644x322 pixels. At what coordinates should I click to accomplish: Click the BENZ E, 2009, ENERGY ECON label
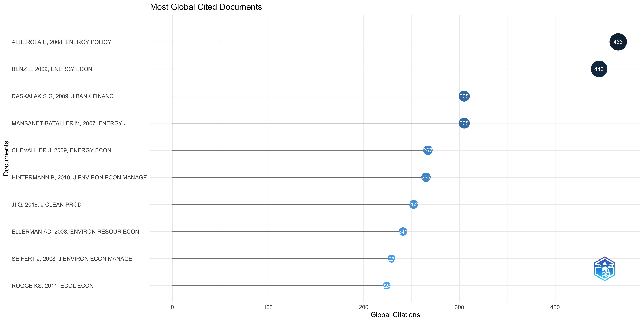(x=52, y=69)
